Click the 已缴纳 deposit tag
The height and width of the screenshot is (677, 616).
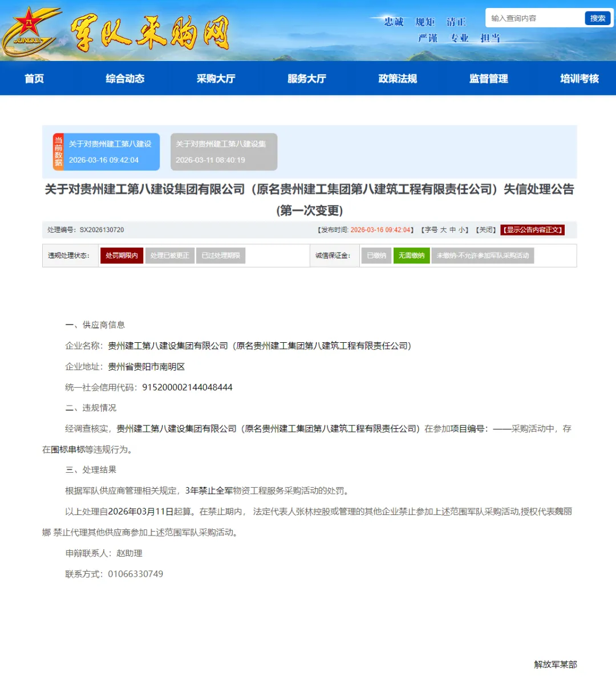pyautogui.click(x=376, y=256)
